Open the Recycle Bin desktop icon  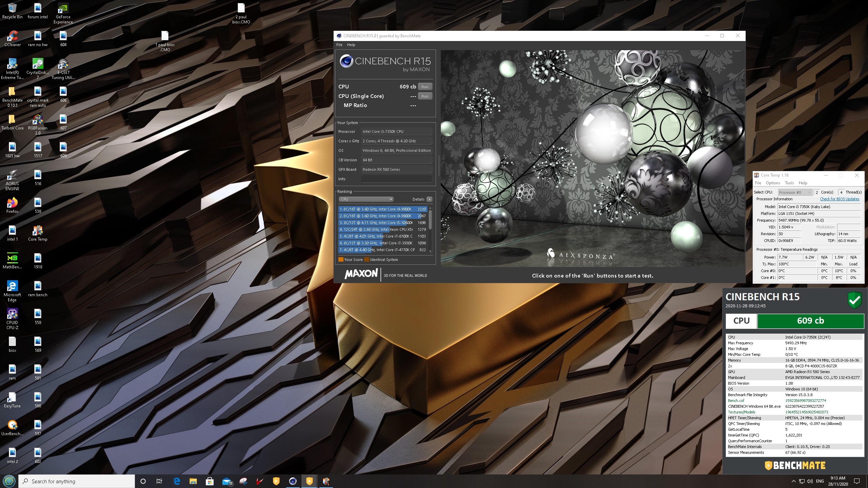tap(12, 11)
